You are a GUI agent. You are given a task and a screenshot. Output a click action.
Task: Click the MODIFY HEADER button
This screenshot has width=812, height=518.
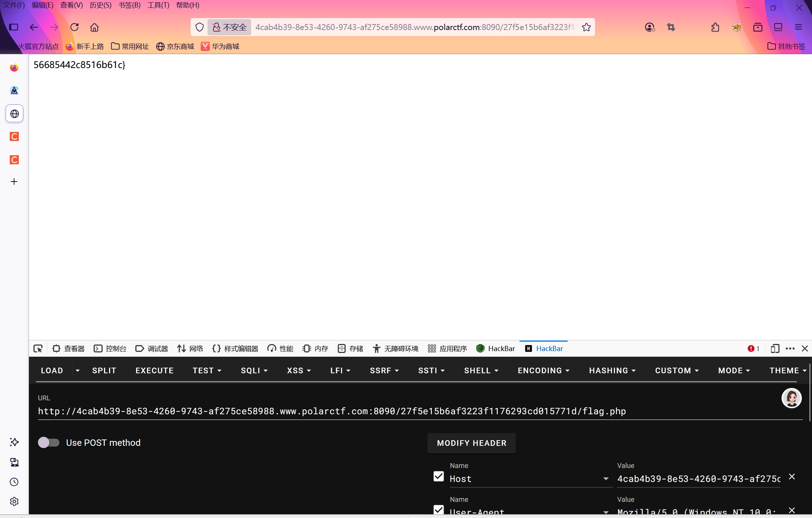pos(471,443)
